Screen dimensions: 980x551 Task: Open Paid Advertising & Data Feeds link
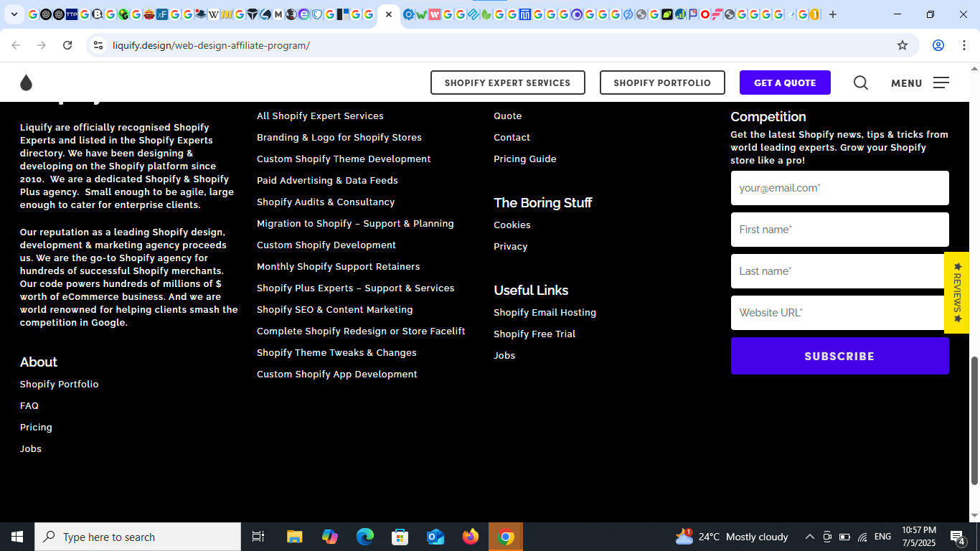coord(327,181)
